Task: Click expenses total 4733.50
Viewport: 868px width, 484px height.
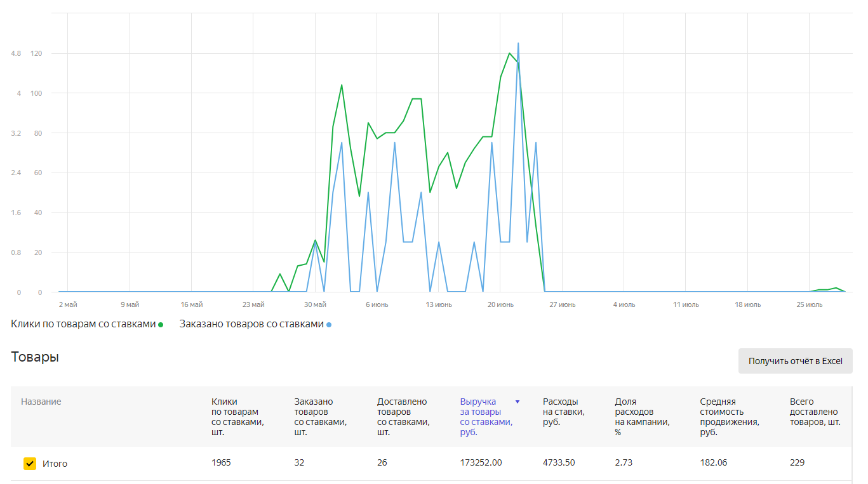Action: click(x=559, y=462)
